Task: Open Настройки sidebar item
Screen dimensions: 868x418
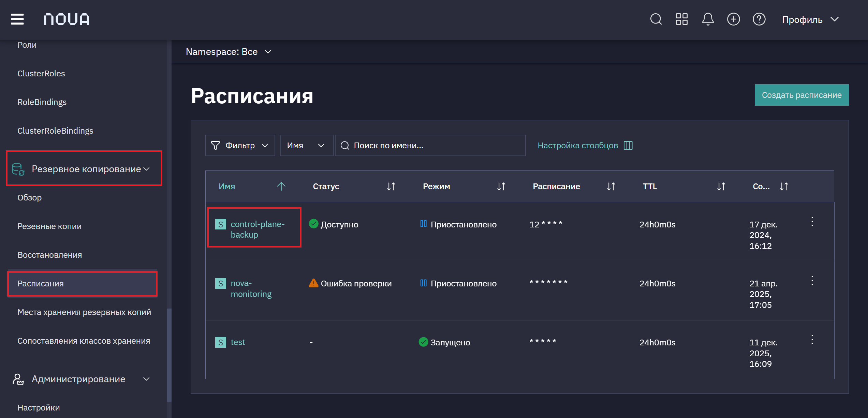Action: tap(39, 408)
